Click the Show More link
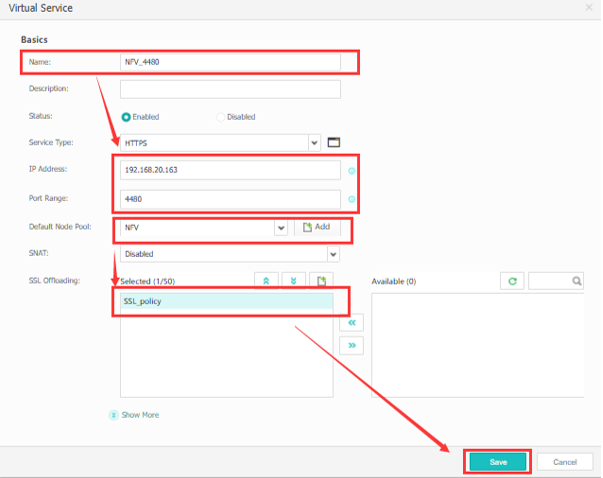 click(140, 415)
